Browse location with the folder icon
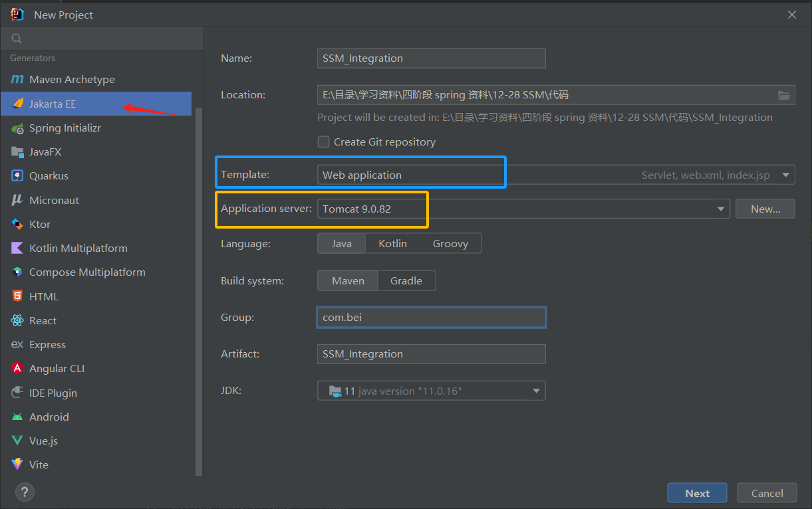Image resolution: width=812 pixels, height=509 pixels. 784,95
